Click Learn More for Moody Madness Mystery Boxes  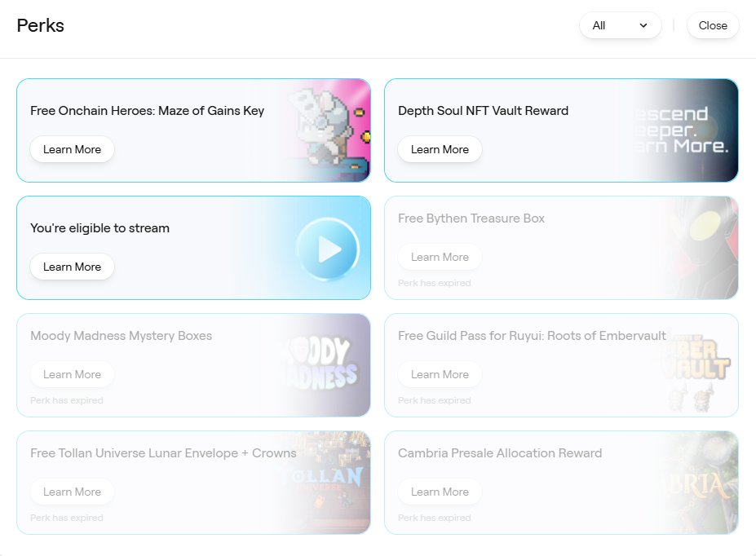point(73,374)
